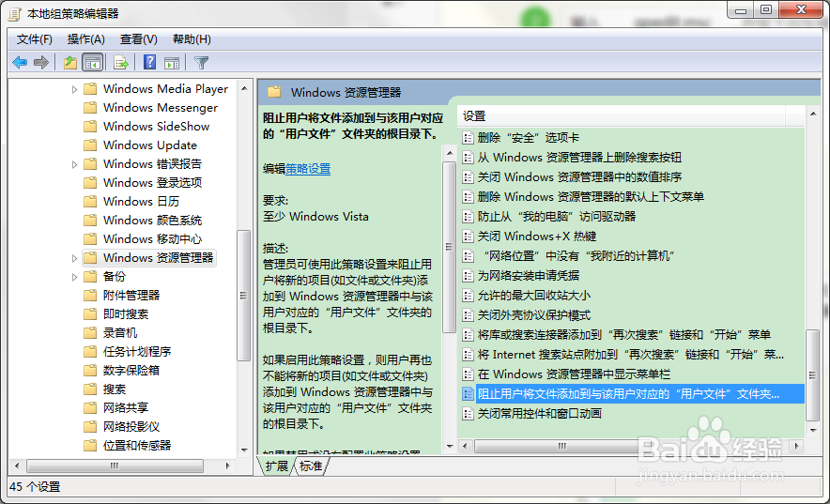This screenshot has width=830, height=504.
Task: Click the Export list toolbar icon
Action: pos(121,63)
